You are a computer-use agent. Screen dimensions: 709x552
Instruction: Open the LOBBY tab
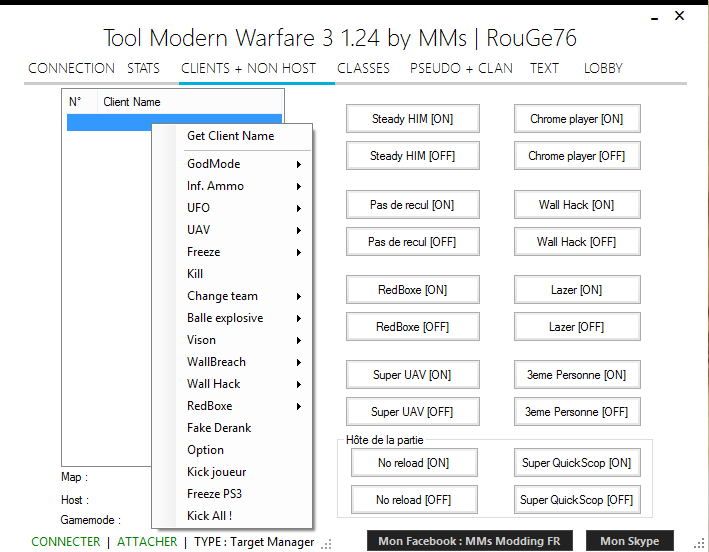point(603,68)
